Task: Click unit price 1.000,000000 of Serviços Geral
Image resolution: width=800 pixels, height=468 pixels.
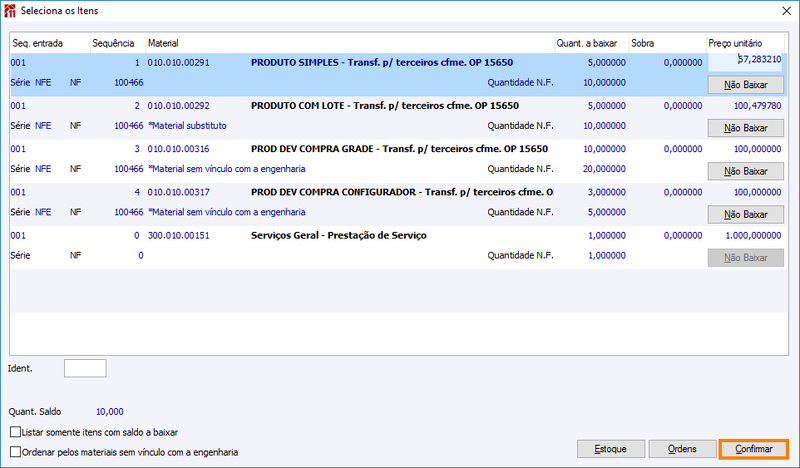Action: [753, 235]
